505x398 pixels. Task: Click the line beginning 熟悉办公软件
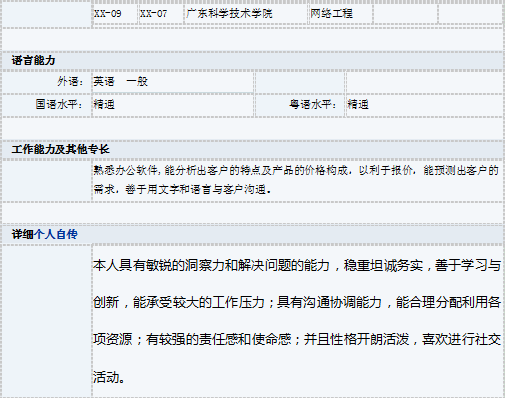click(296, 170)
